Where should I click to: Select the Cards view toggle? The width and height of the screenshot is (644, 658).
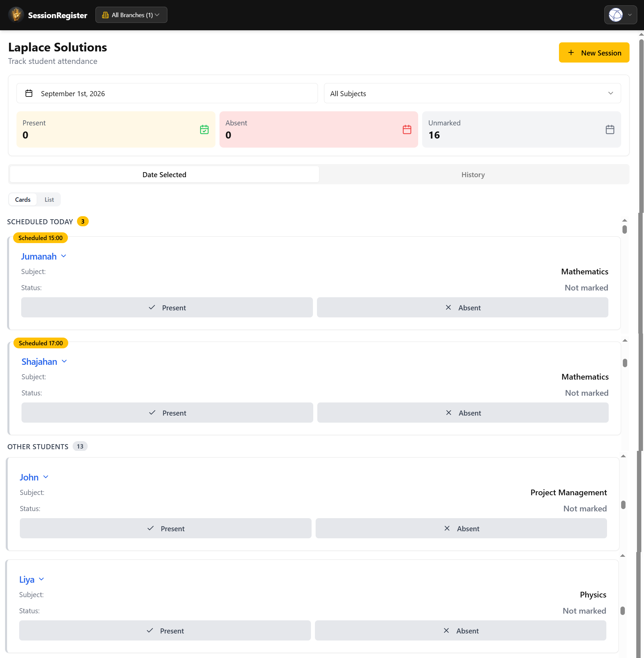point(23,200)
